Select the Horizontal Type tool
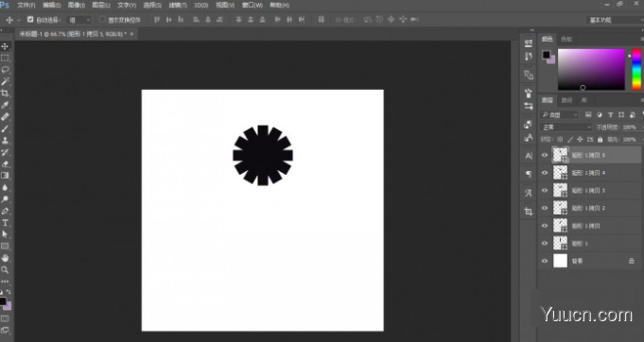 point(5,223)
